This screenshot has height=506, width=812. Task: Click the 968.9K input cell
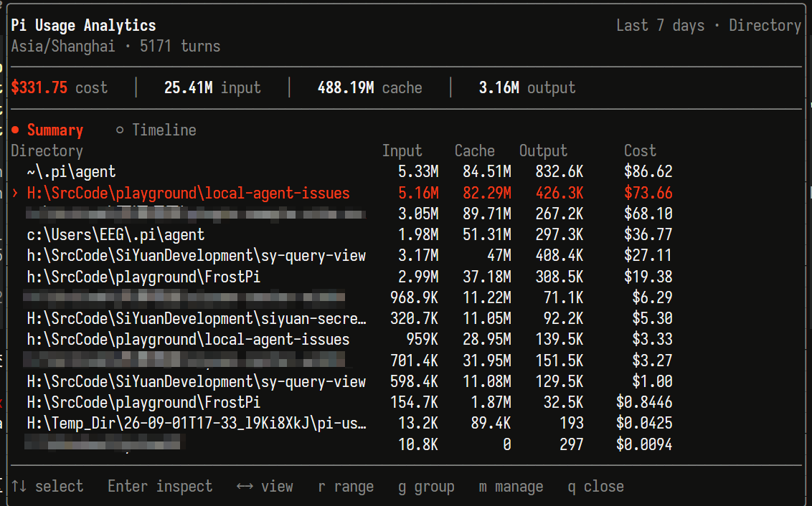click(x=415, y=297)
